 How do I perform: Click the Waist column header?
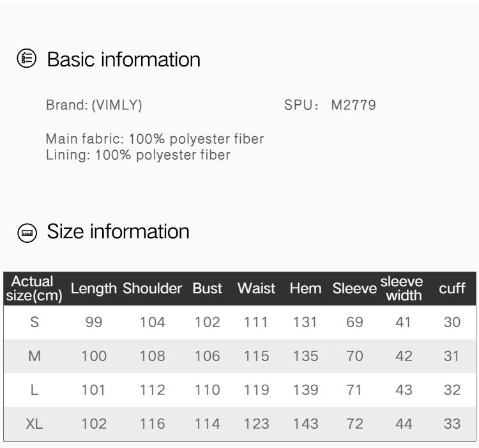[x=256, y=289]
